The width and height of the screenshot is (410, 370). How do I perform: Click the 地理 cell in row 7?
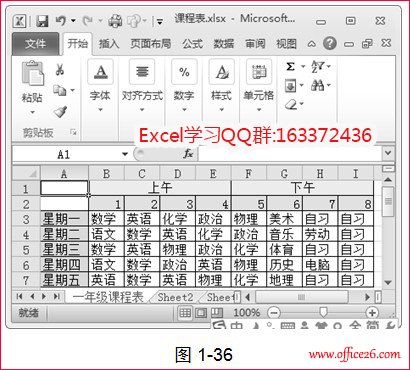coord(284,280)
